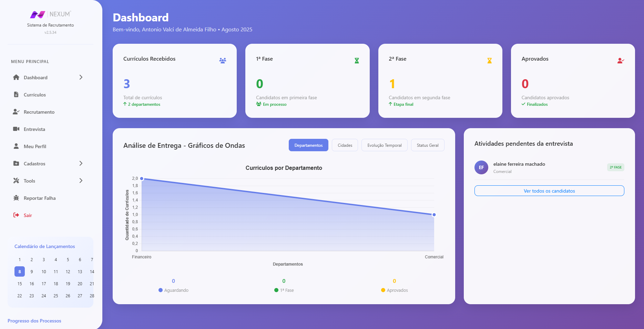The width and height of the screenshot is (644, 329).
Task: Open the Evolução Temporal chart tab
Action: click(x=384, y=145)
